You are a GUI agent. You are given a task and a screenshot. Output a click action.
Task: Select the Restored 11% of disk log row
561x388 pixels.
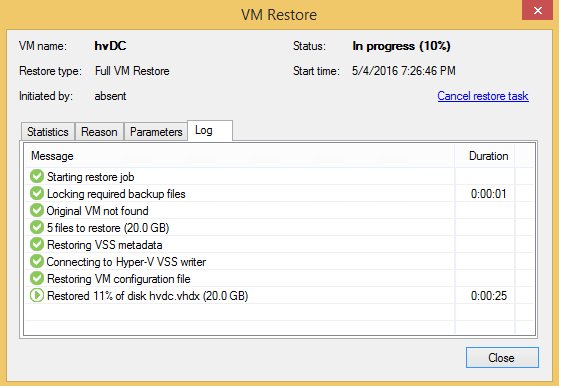[279, 296]
